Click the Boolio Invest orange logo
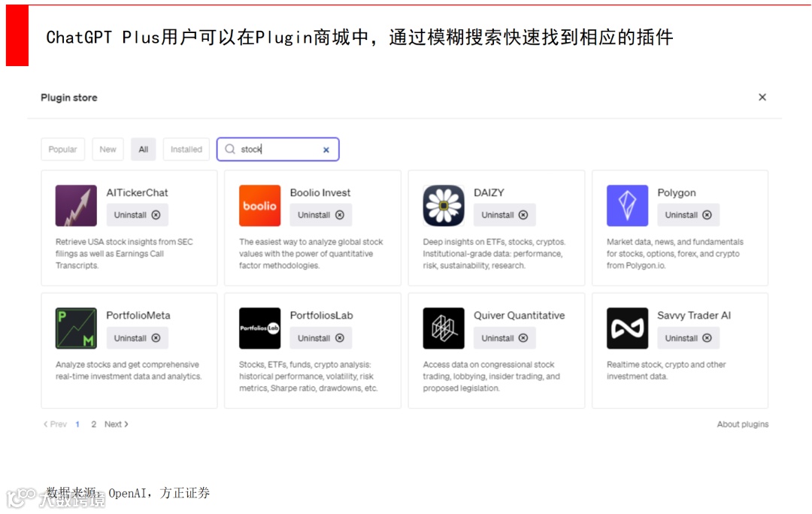 pyautogui.click(x=259, y=205)
